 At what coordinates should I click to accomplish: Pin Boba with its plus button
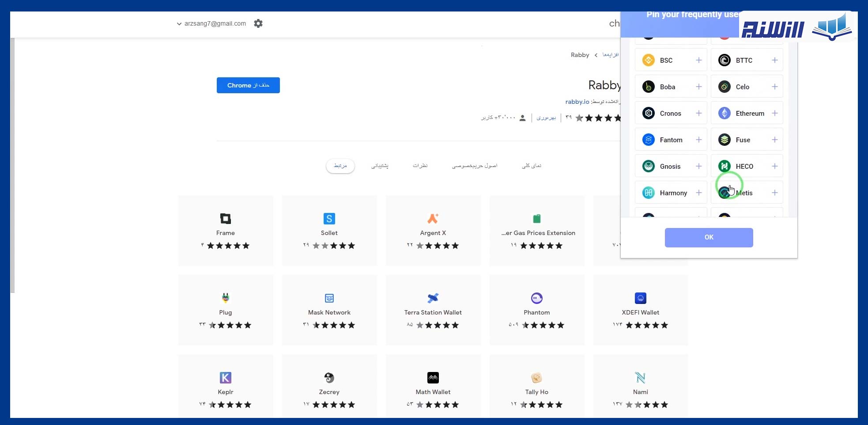[x=698, y=87]
